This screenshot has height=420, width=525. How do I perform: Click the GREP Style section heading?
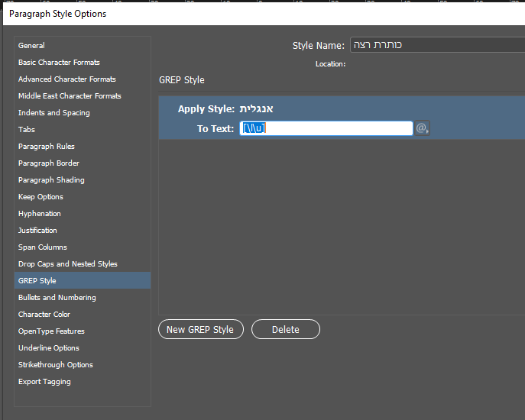[x=181, y=80]
